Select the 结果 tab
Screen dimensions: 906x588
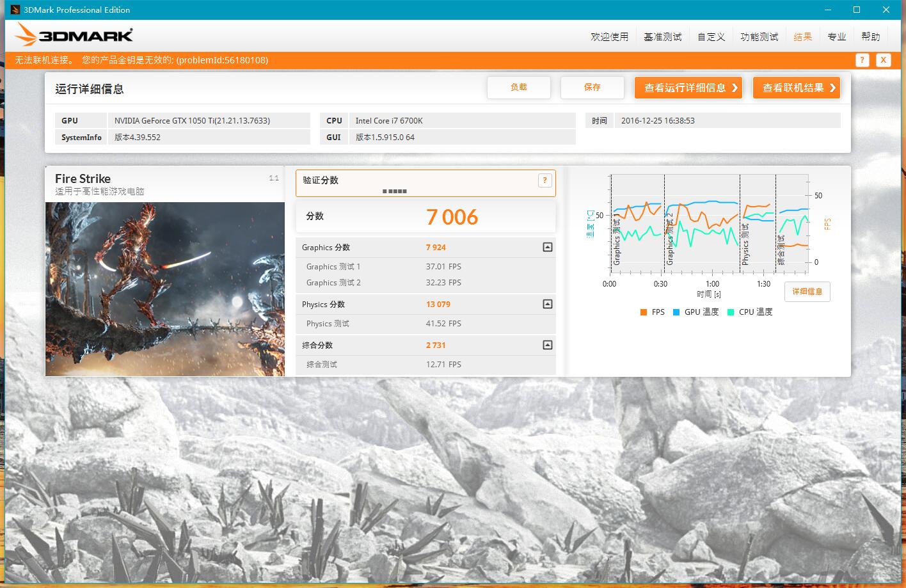803,36
